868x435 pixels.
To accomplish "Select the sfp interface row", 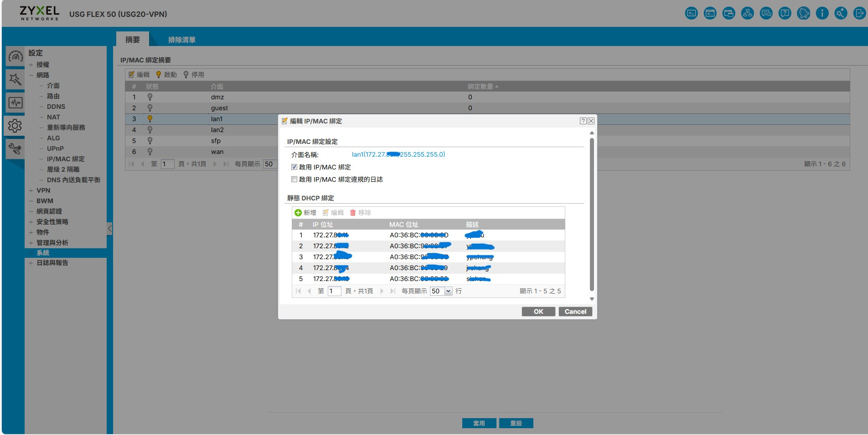I will click(x=487, y=141).
